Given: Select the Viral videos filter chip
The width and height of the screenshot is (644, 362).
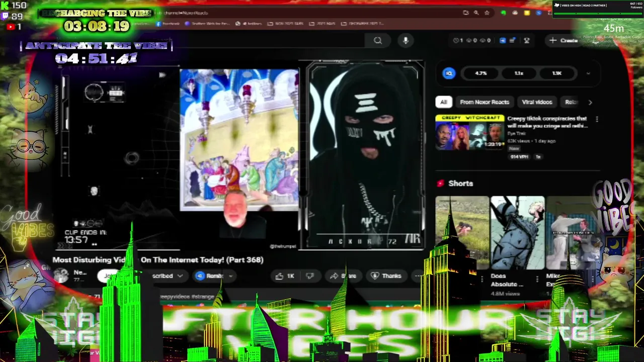Looking at the screenshot, I should [537, 102].
